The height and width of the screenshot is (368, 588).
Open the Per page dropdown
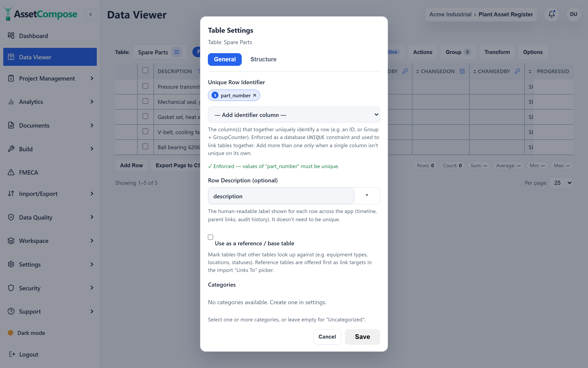point(561,183)
